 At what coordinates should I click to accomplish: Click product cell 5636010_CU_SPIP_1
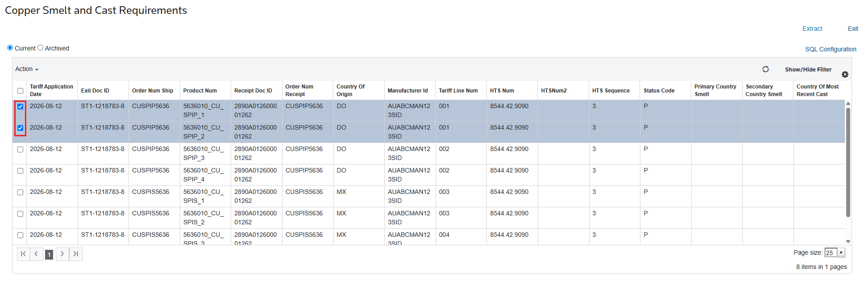tap(205, 110)
